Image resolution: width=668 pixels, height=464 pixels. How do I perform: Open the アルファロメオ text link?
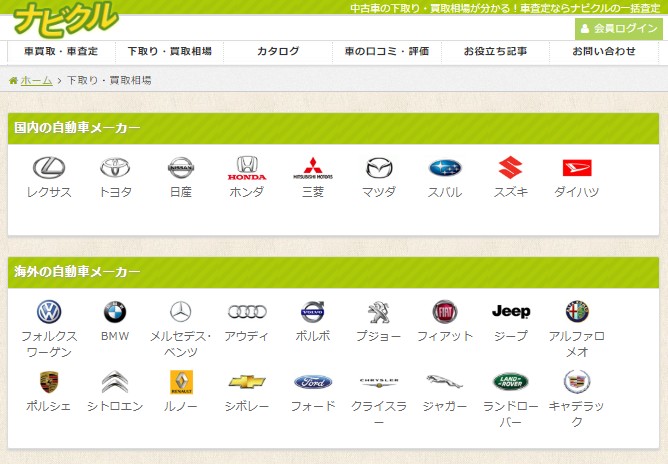(x=577, y=344)
